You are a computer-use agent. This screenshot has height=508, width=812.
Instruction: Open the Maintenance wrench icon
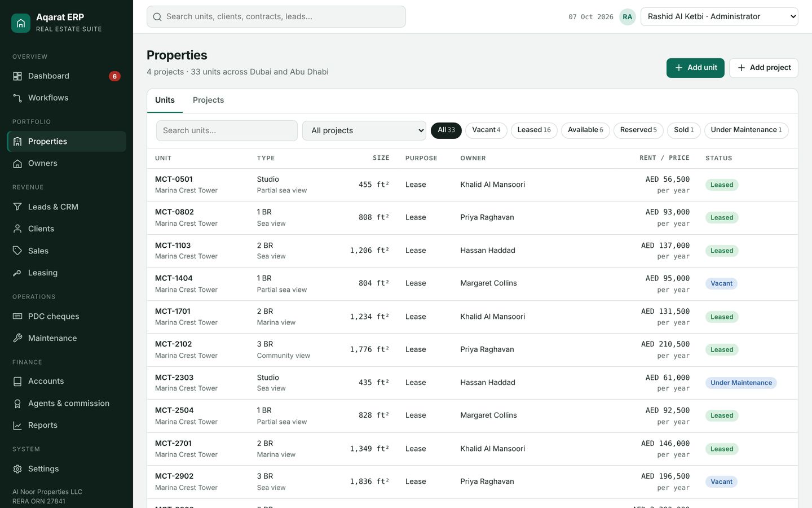17,338
